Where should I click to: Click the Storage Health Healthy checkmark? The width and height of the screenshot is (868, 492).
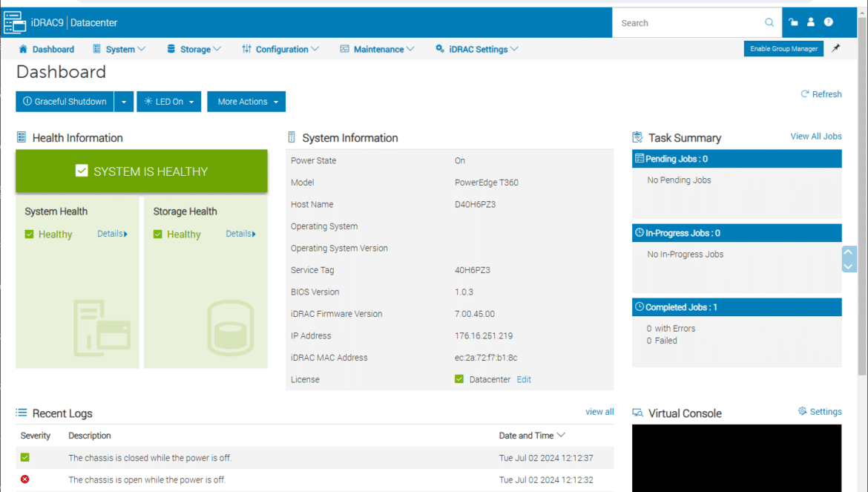coord(158,234)
